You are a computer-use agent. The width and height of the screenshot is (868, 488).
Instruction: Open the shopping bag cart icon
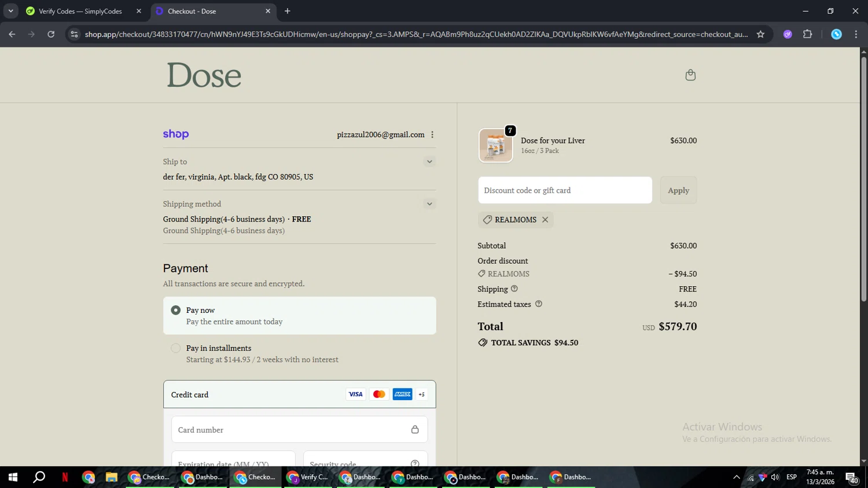pyautogui.click(x=690, y=75)
